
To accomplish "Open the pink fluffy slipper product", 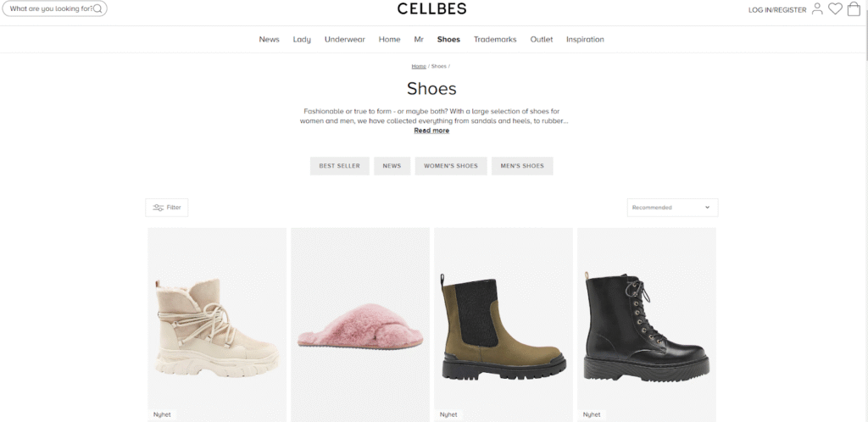I will coord(360,325).
